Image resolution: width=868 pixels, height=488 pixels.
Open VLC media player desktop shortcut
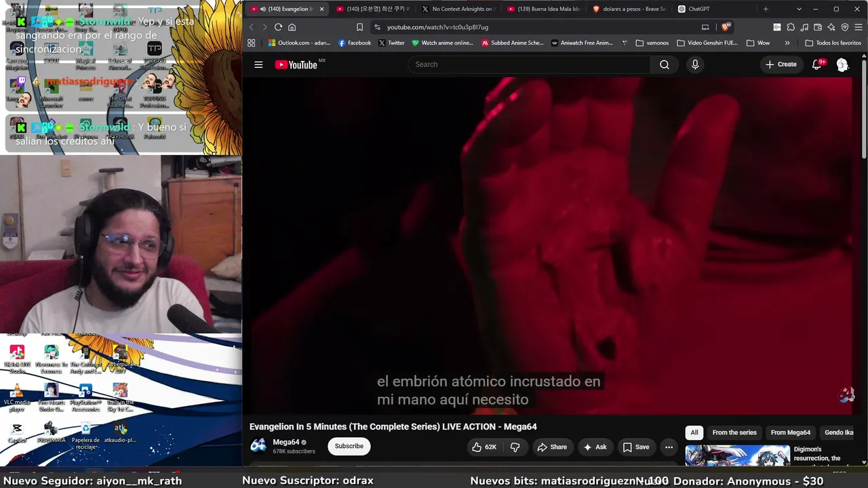[17, 398]
